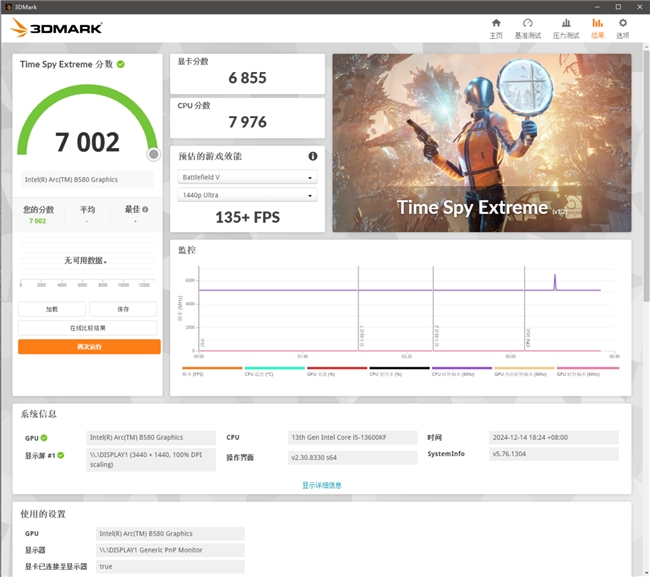Image resolution: width=650 pixels, height=577 pixels.
Task: Click the 'true' value in settings
Action: coord(170,566)
